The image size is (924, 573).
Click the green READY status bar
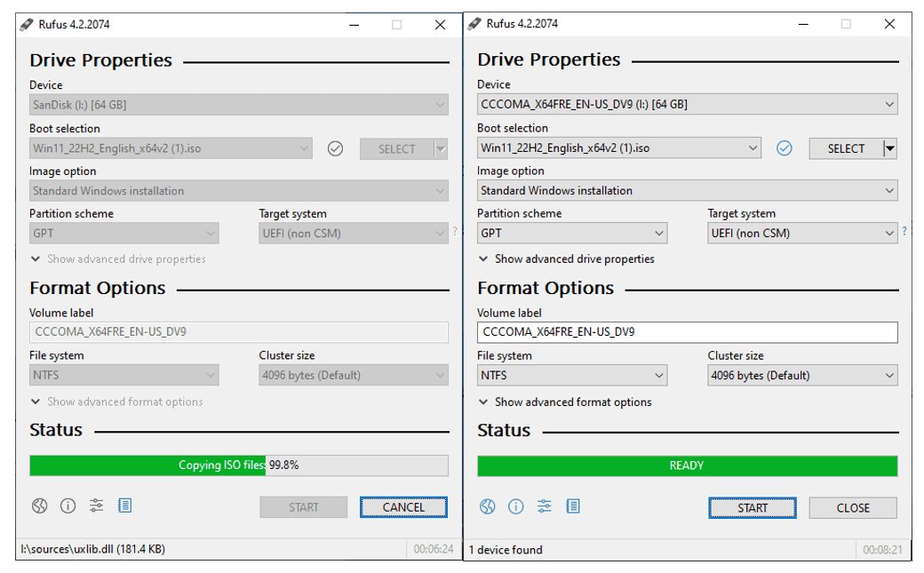687,466
